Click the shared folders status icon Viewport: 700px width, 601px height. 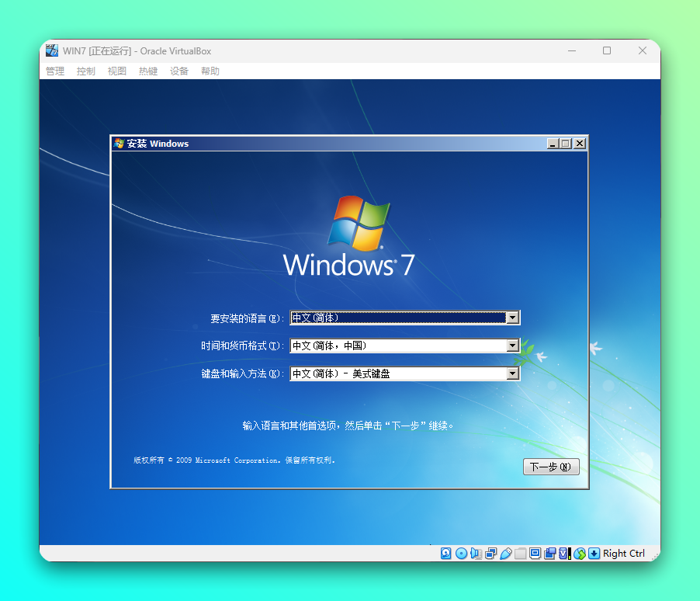pyautogui.click(x=519, y=553)
